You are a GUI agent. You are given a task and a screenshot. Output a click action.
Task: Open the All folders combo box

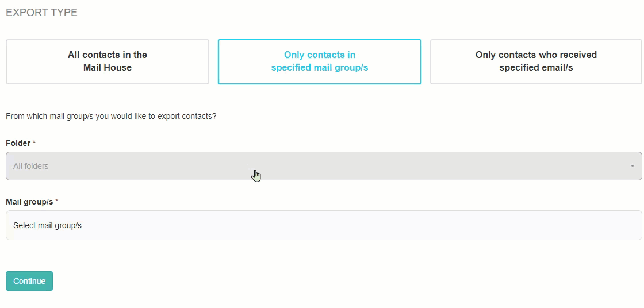[x=324, y=166]
